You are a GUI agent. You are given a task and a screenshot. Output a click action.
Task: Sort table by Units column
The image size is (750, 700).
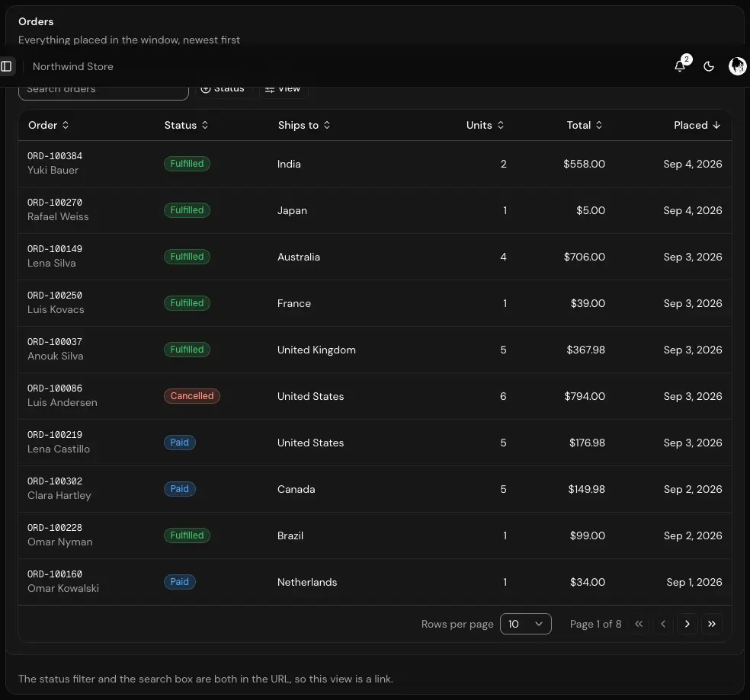click(x=485, y=125)
